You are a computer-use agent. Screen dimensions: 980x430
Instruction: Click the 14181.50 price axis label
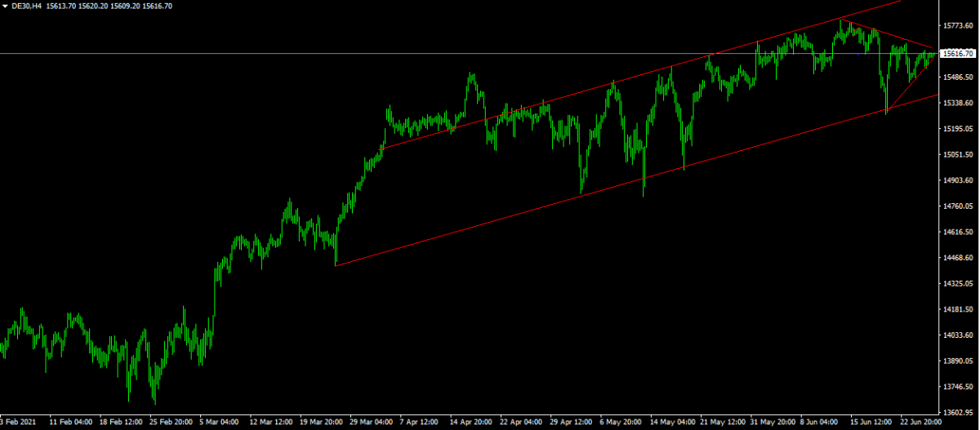click(958, 309)
